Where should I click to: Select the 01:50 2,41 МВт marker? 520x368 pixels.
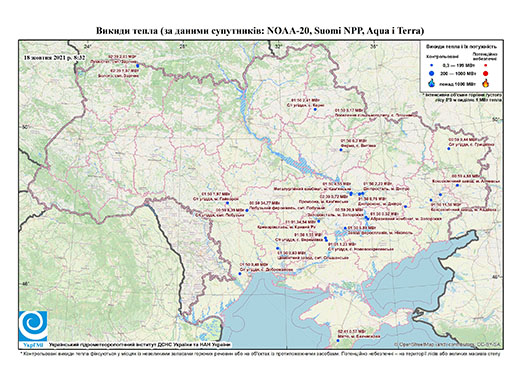(314, 109)
